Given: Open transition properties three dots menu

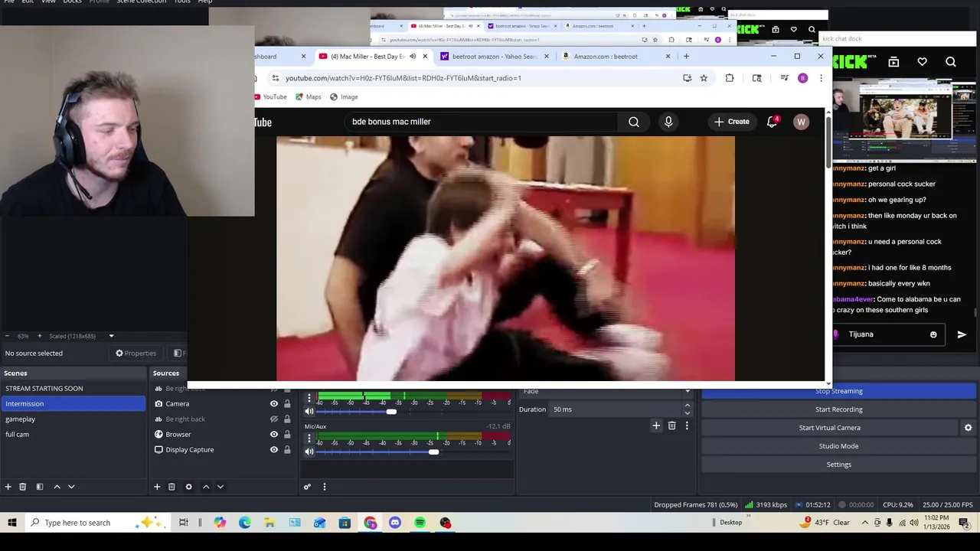Looking at the screenshot, I should [x=687, y=425].
